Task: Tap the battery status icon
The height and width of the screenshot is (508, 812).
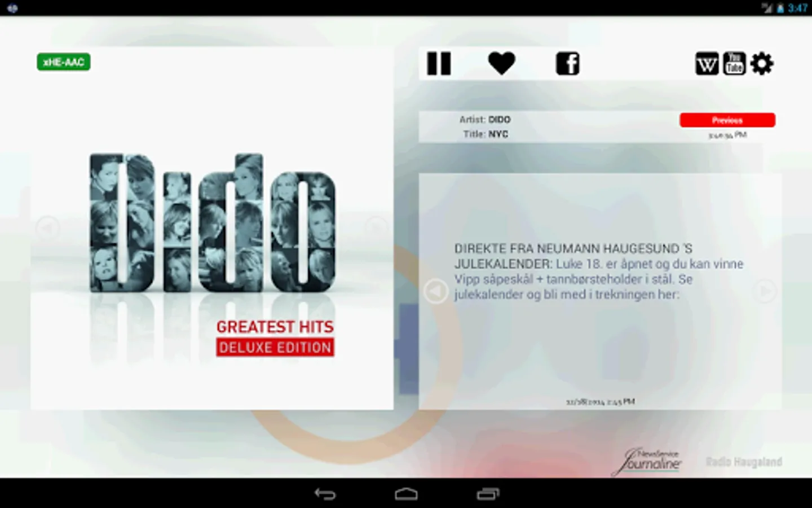Action: [x=780, y=8]
